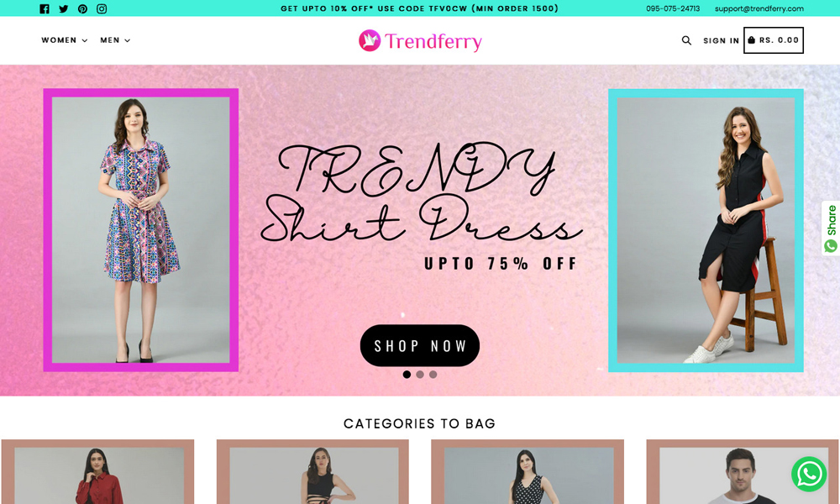Click the WhatsApp Share side tab
Screen dimensions: 840x504
pyautogui.click(x=831, y=228)
